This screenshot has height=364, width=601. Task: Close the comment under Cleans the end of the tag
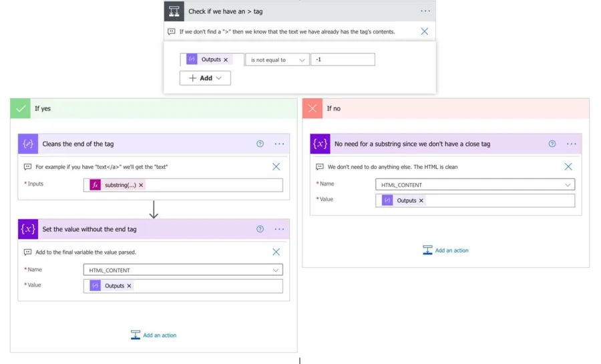point(276,167)
